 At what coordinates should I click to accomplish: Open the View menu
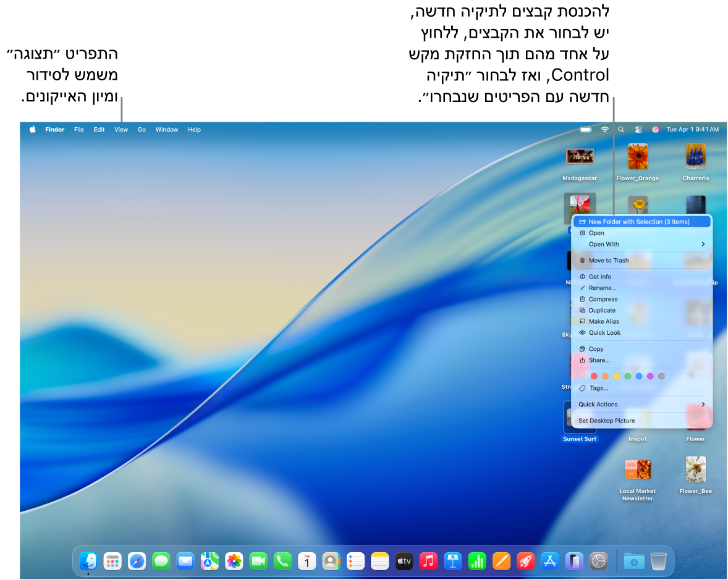coord(121,130)
